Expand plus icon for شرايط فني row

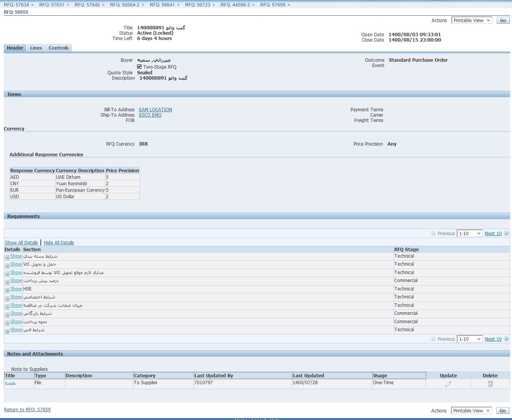pos(7,331)
